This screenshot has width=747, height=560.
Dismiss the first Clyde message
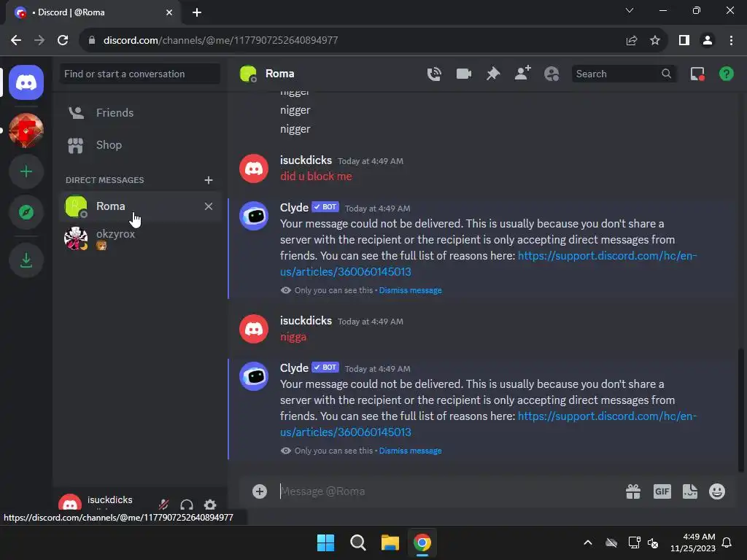410,290
